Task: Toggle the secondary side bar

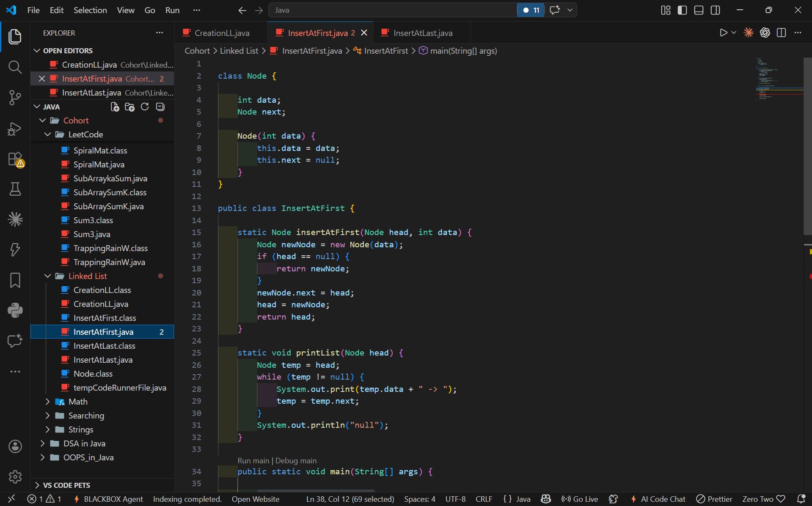Action: click(715, 10)
